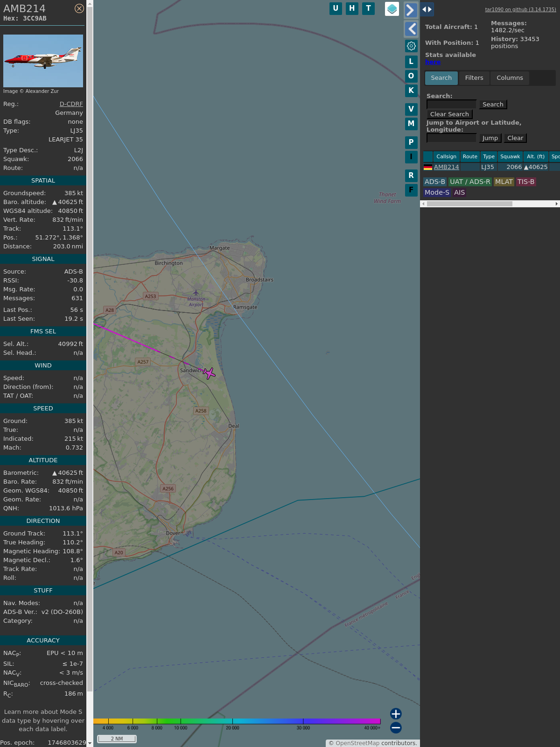Toggle the U map button
560x747 pixels.
(x=336, y=8)
